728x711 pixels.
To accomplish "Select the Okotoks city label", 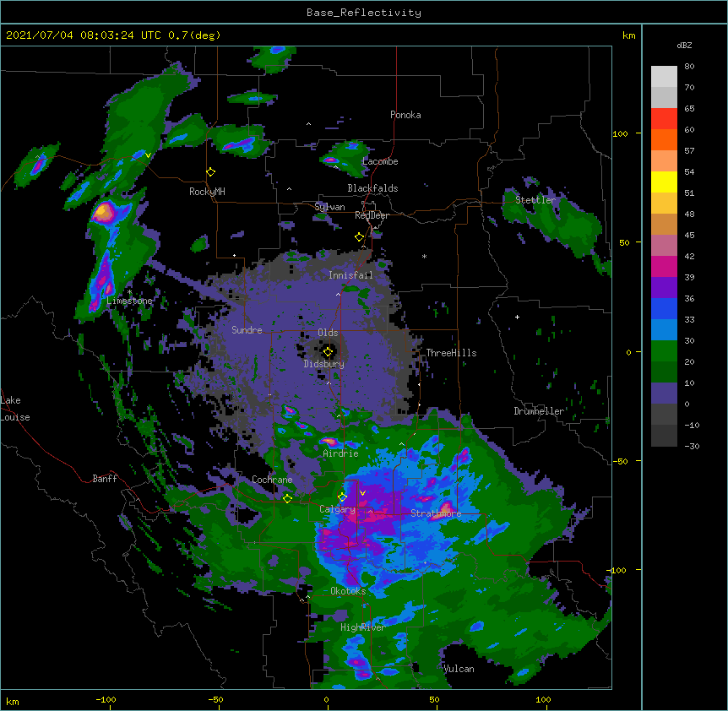I will pos(348,591).
